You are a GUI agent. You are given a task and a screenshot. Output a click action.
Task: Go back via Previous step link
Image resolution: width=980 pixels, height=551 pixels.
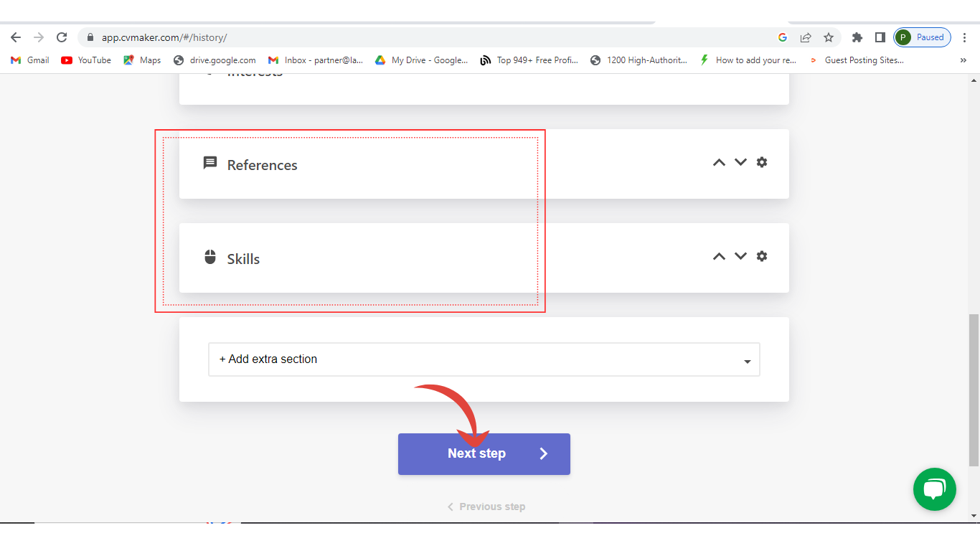tap(486, 507)
